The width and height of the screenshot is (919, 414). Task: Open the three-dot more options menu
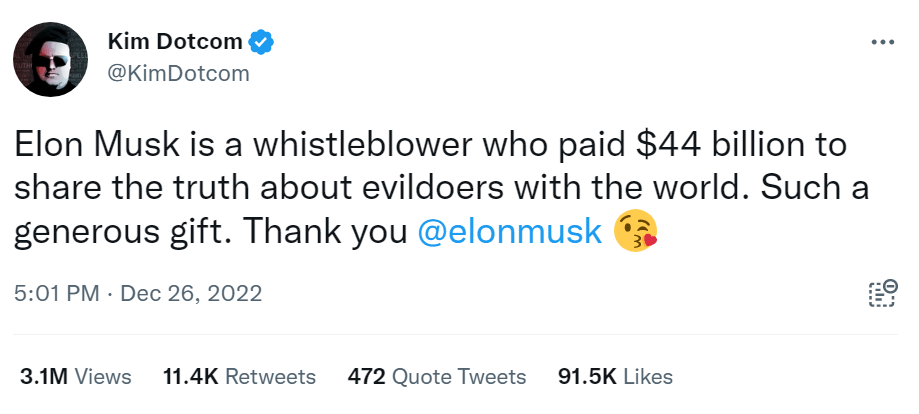[882, 43]
